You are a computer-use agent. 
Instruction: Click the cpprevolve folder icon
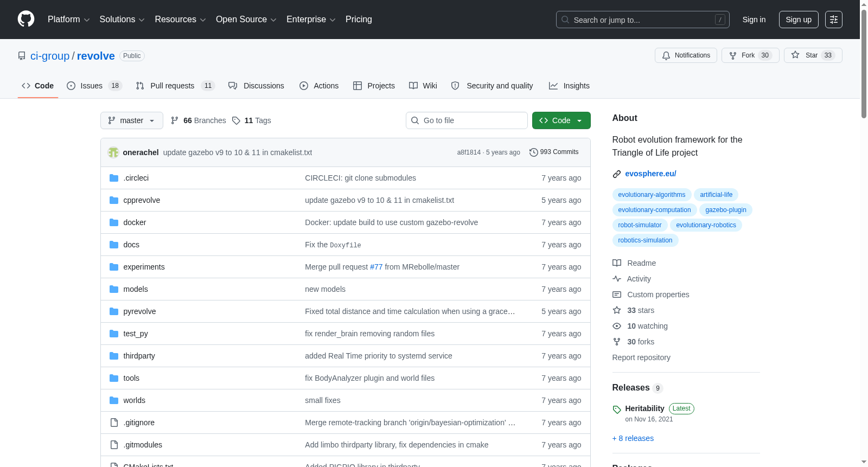114,200
